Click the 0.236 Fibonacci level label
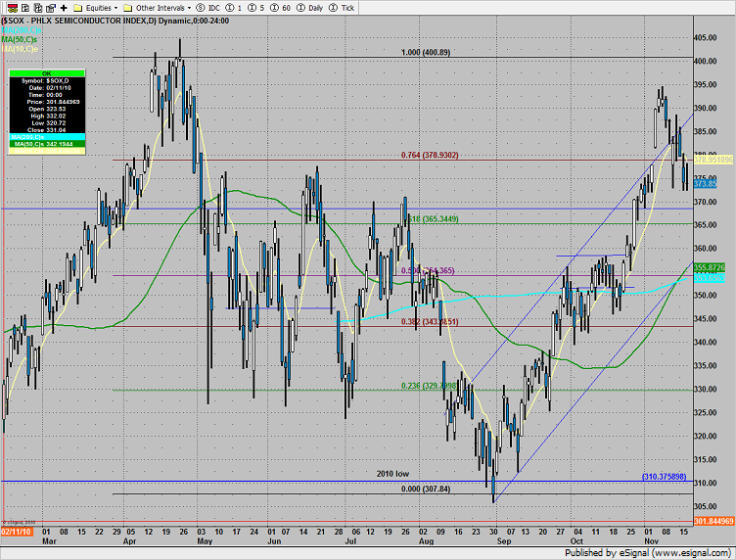Screen dimensions: 736x560 [429, 386]
